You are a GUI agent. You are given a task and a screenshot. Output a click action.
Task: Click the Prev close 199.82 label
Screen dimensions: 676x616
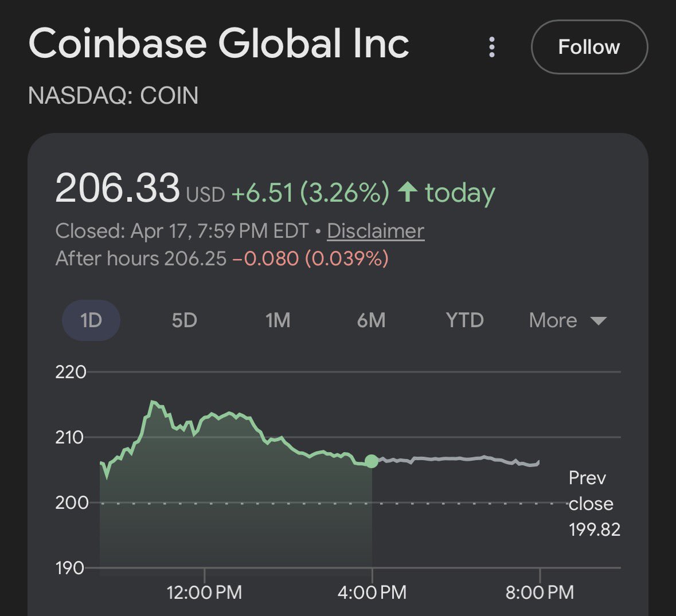[x=593, y=504]
